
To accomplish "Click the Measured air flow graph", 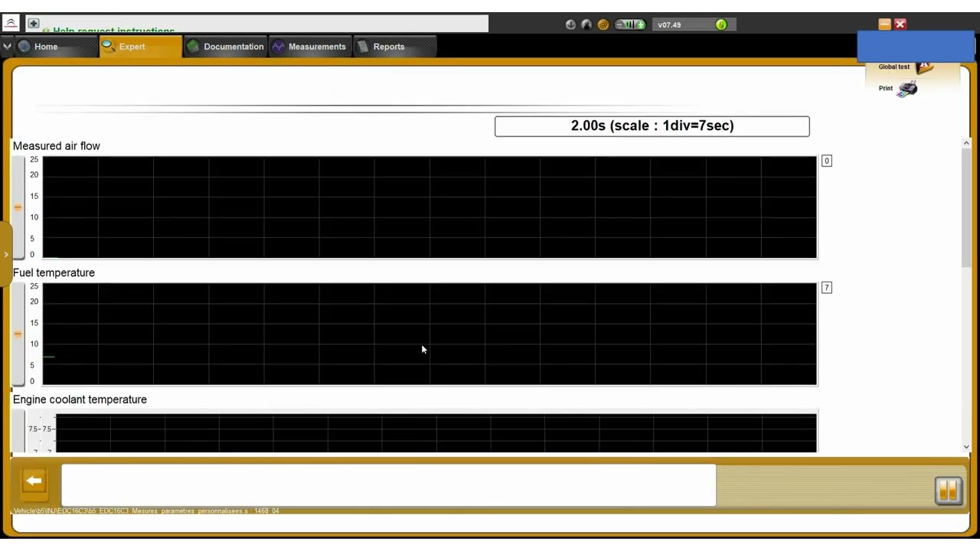I will coord(430,207).
